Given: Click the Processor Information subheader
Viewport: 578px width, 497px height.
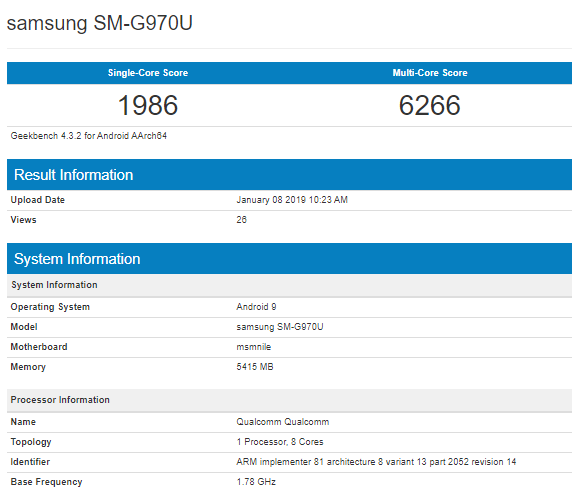Looking at the screenshot, I should [289, 400].
